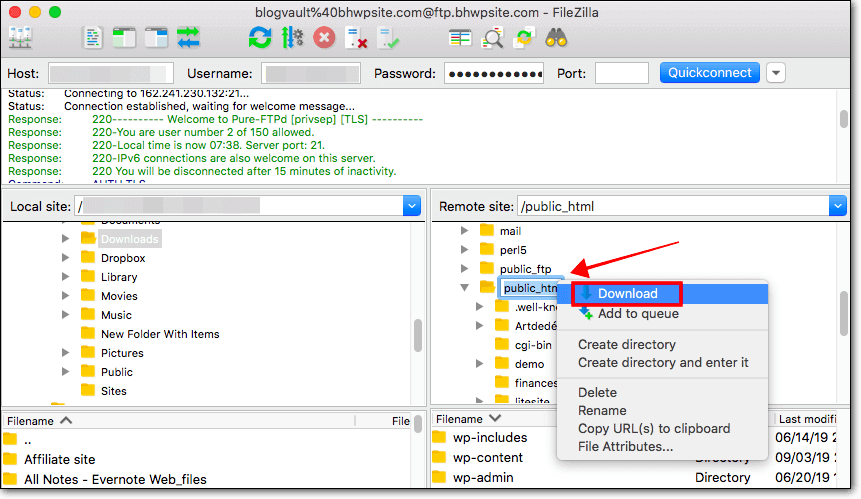Image resolution: width=861 pixels, height=499 pixels.
Task: Click the Affiliate site folder icon
Action: pyautogui.click(x=10, y=459)
